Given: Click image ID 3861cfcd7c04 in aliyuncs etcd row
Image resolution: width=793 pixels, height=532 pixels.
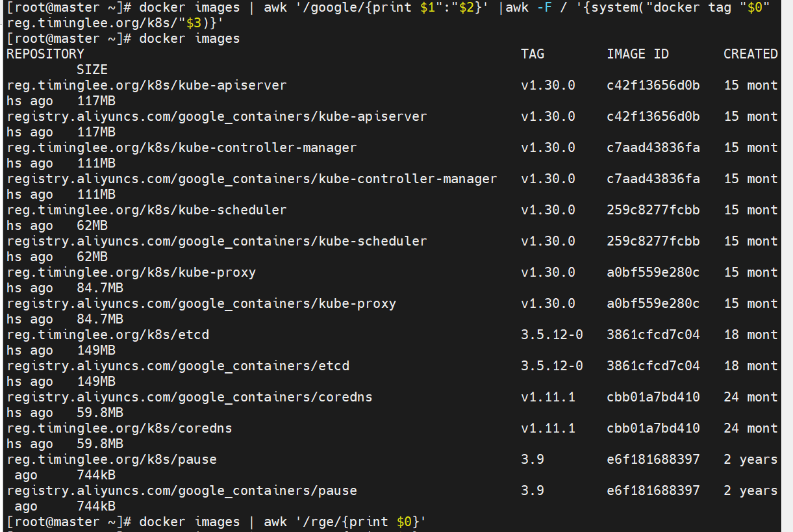Looking at the screenshot, I should point(653,366).
